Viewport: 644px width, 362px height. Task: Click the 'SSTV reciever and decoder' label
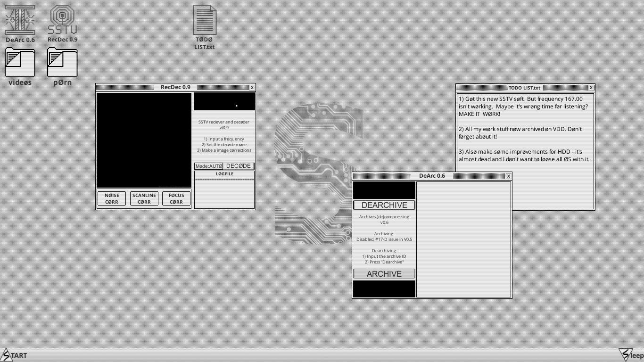224,122
